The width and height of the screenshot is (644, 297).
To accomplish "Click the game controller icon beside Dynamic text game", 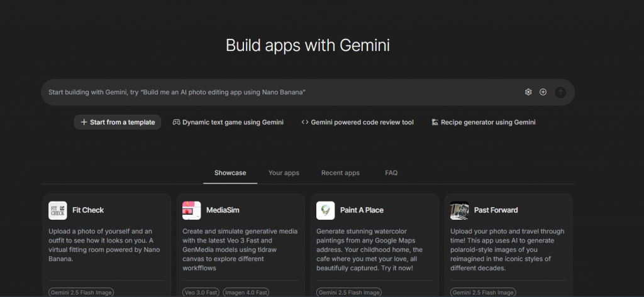I will coord(176,122).
